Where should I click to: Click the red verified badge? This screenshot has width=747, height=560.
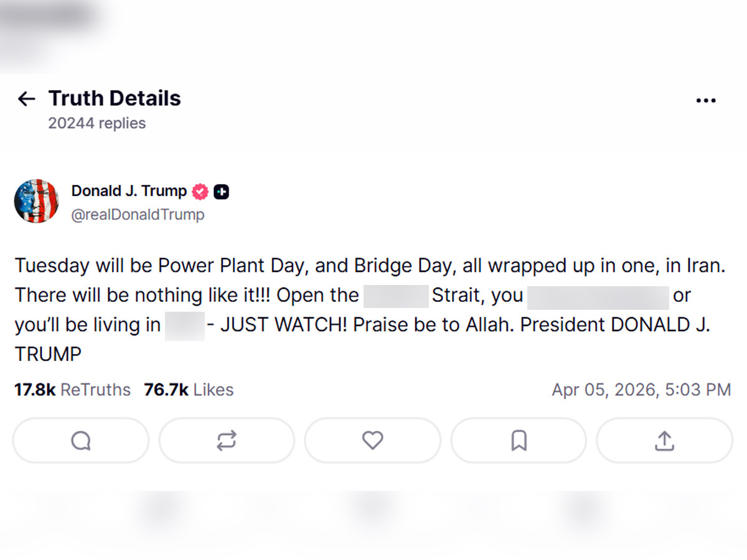point(200,192)
